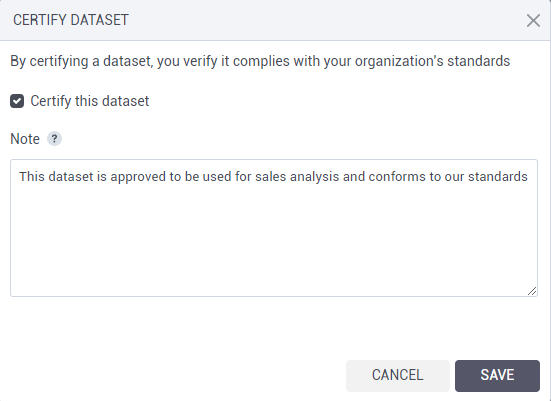Place cursor after 'standards' in the note
Image resolution: width=551 pixels, height=401 pixels.
click(528, 176)
